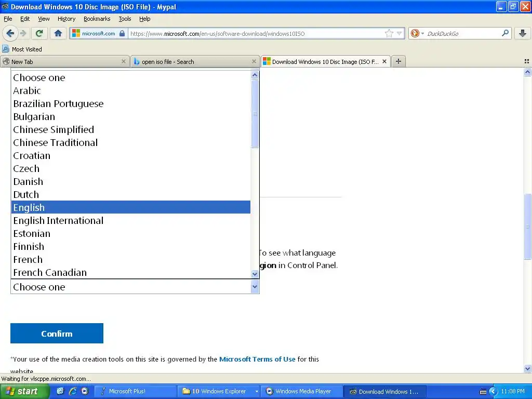Viewport: 532px width, 399px height.
Task: Open the File menu
Action: pos(8,19)
